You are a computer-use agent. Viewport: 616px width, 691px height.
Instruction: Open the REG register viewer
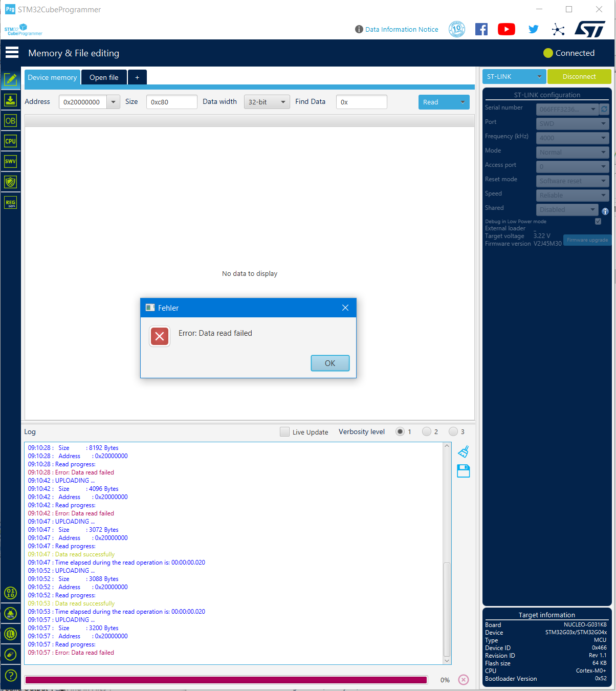click(x=10, y=202)
